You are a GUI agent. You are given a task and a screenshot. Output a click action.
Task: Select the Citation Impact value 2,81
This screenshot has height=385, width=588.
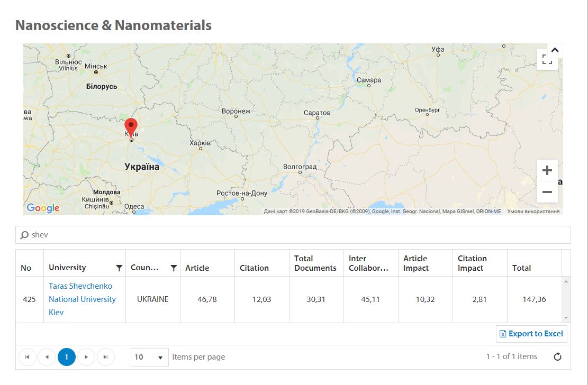480,299
